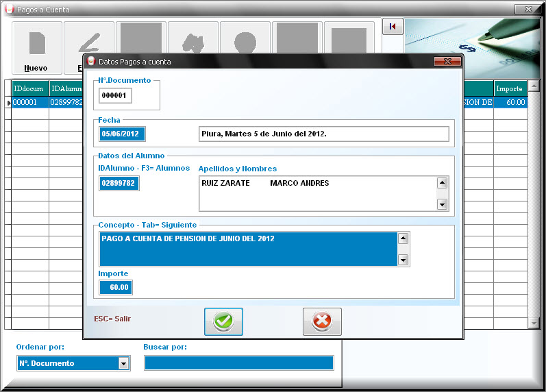Open the Ordenar por dropdown
Viewport: 546px width, 392px height.
tap(123, 363)
